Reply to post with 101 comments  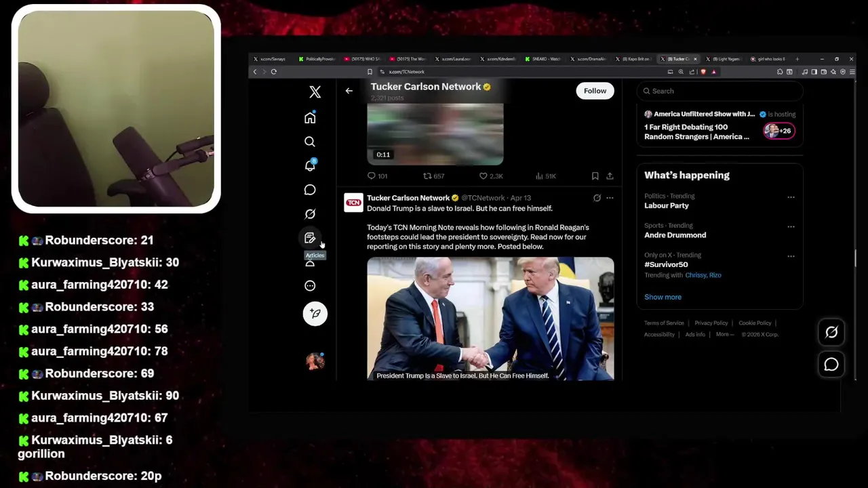377,176
